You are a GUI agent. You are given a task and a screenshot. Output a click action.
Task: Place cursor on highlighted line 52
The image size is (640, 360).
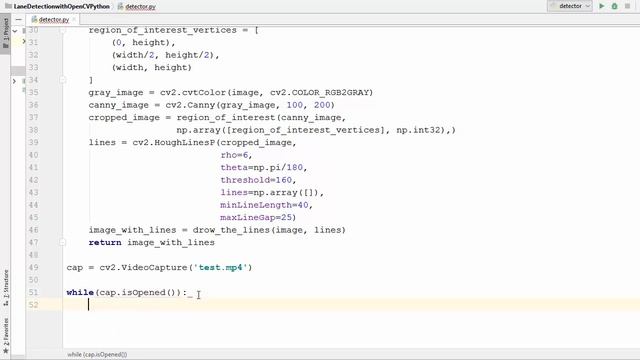pyautogui.click(x=351, y=304)
